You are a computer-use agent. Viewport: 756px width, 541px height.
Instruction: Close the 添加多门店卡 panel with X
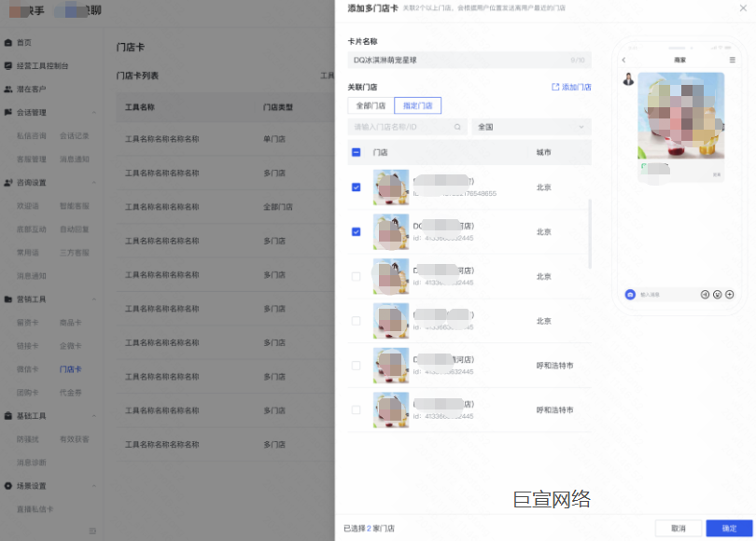click(x=743, y=7)
